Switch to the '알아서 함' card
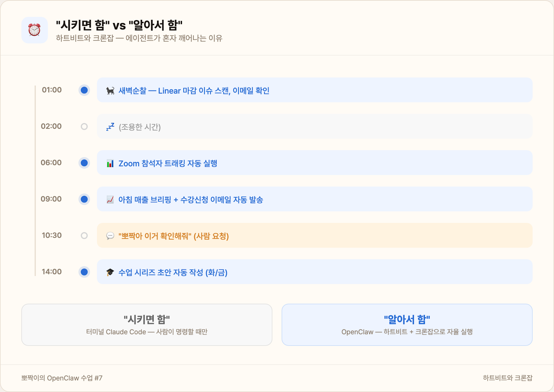The height and width of the screenshot is (392, 554). tap(407, 324)
